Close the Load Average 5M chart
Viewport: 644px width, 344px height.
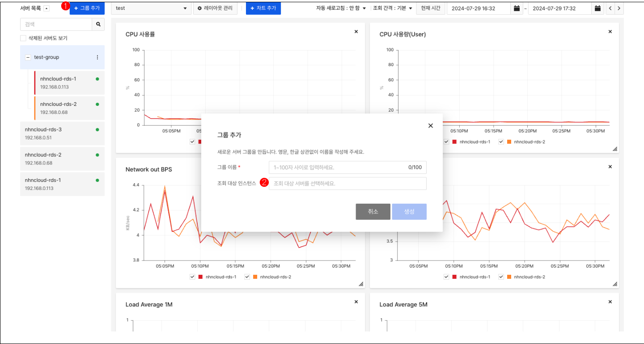pos(610,302)
